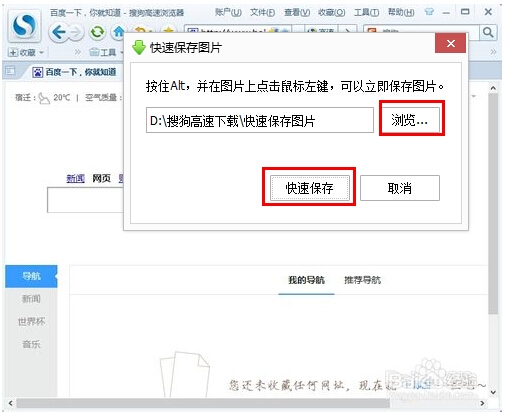Click the horizontal scrollbar right arrow
The height and width of the screenshot is (415, 507).
click(x=482, y=403)
